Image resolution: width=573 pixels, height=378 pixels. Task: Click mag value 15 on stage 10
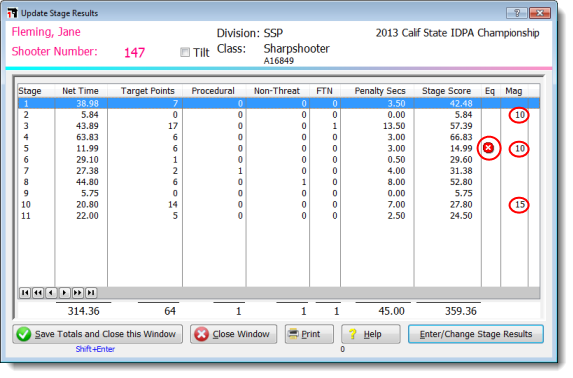[x=520, y=205]
